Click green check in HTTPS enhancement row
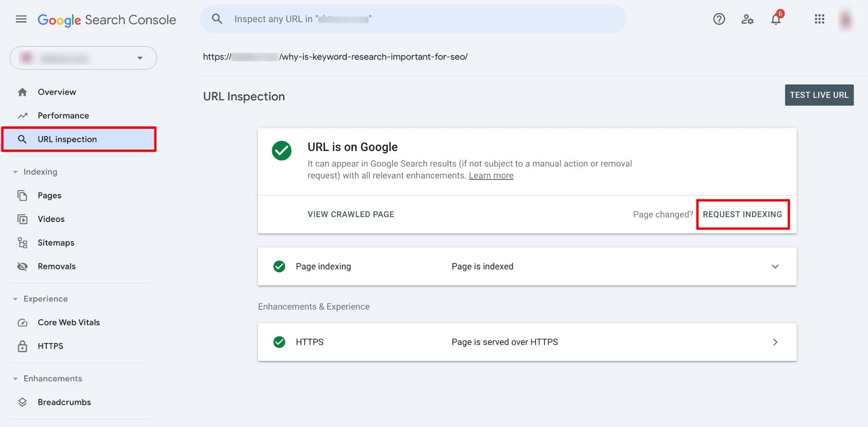Image resolution: width=868 pixels, height=427 pixels. pos(279,342)
